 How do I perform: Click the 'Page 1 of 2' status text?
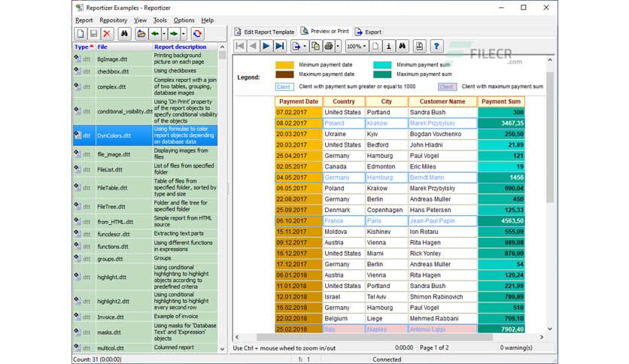click(434, 347)
